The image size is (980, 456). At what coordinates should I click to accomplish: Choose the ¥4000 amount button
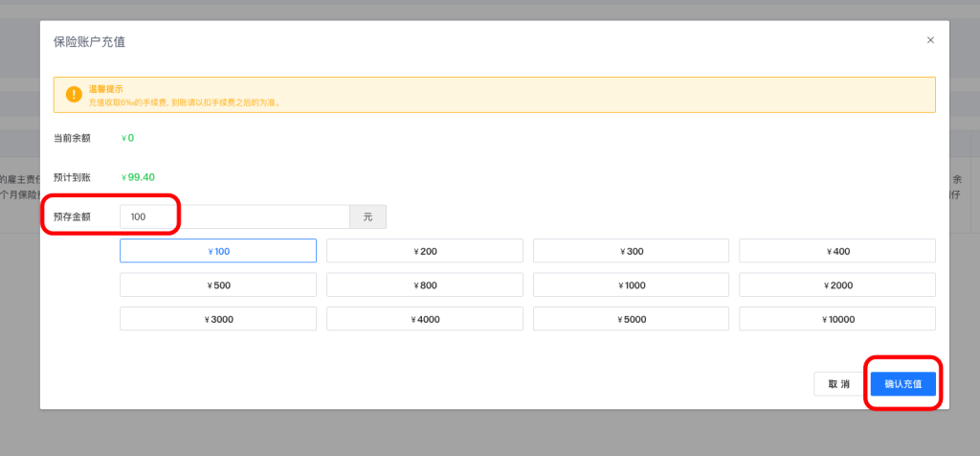click(425, 319)
